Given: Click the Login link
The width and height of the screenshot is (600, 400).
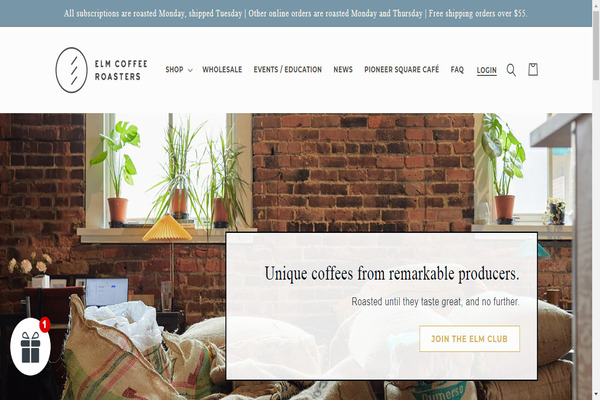Looking at the screenshot, I should [x=486, y=70].
